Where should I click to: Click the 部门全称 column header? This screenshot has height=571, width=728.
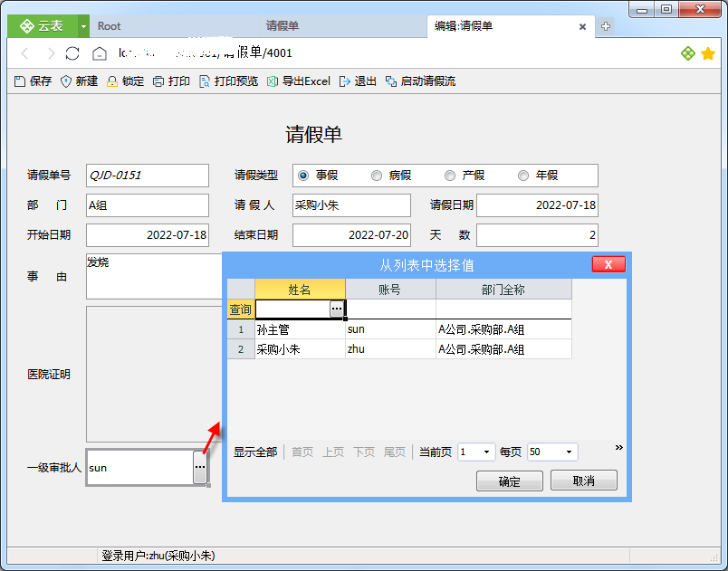[x=503, y=290]
